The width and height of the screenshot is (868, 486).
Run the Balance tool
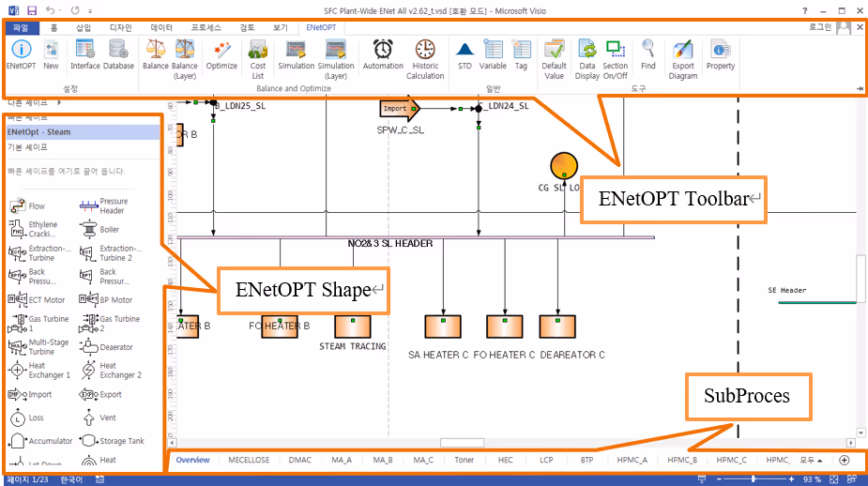[156, 54]
